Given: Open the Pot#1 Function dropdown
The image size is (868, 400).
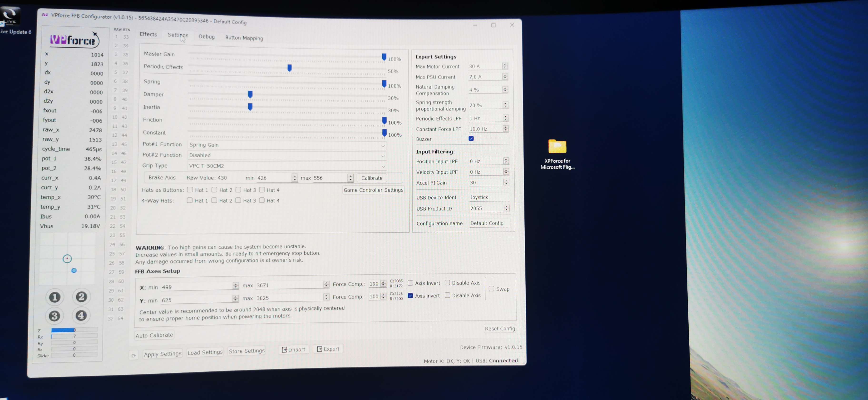Looking at the screenshot, I should 287,145.
